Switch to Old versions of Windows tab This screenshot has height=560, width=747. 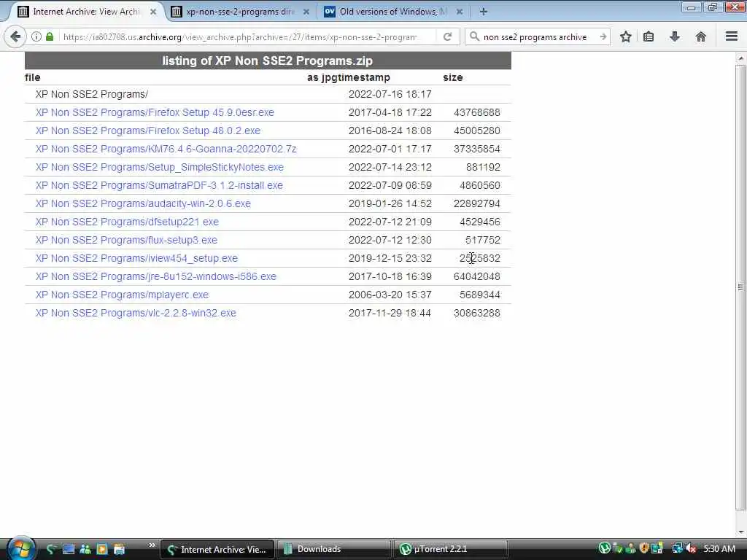tap(393, 12)
